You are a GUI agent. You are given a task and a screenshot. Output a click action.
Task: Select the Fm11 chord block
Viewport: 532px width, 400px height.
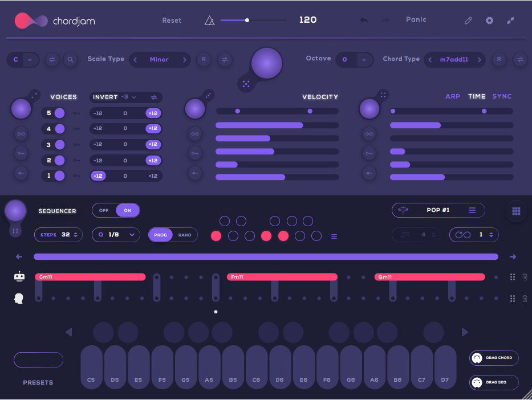point(282,277)
